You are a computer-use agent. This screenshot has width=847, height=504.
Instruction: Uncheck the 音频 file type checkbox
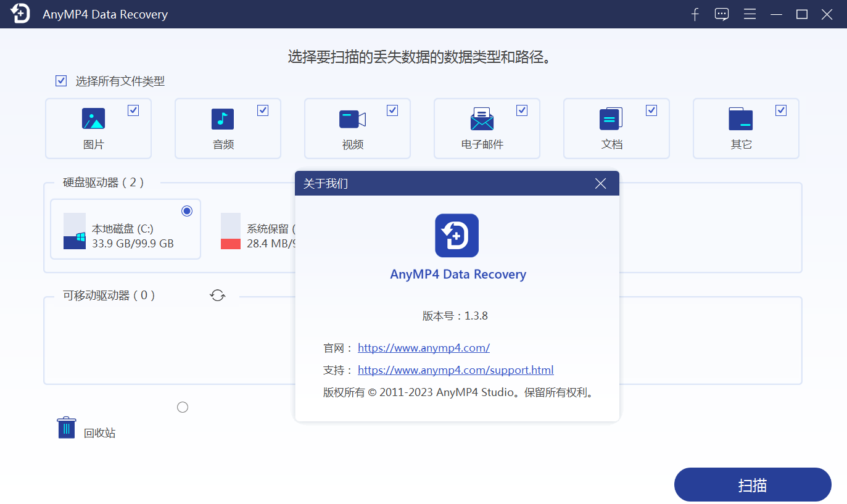tap(263, 110)
